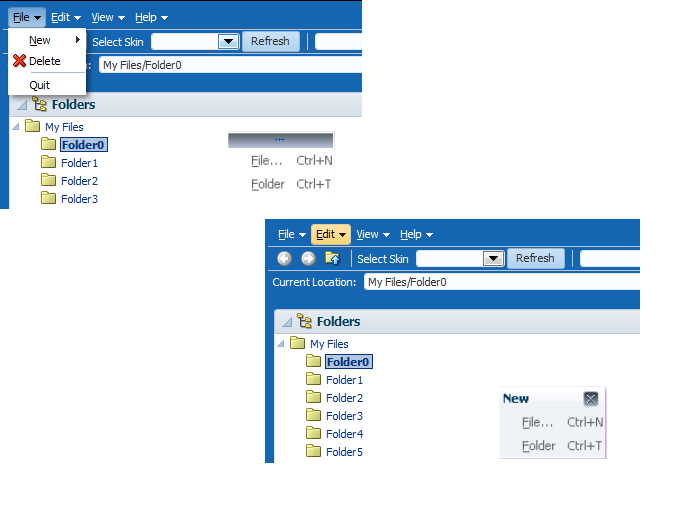Select Folder0 in bottom window tree
The image size is (677, 506).
pos(348,362)
